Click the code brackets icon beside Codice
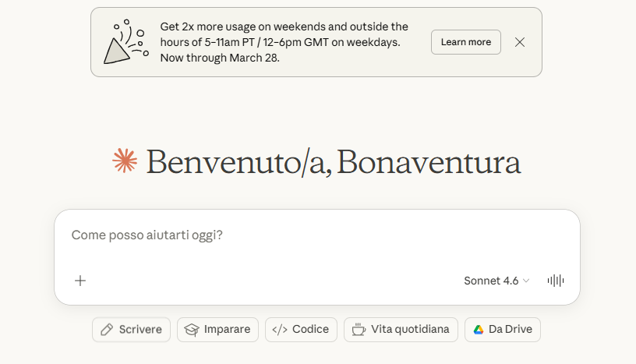The width and height of the screenshot is (636, 364). [280, 330]
